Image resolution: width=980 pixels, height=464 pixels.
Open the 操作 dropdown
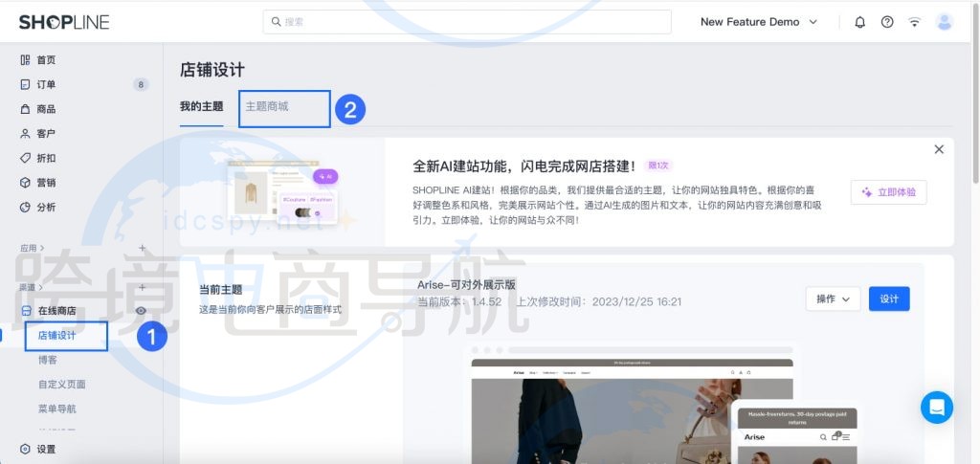coord(834,299)
